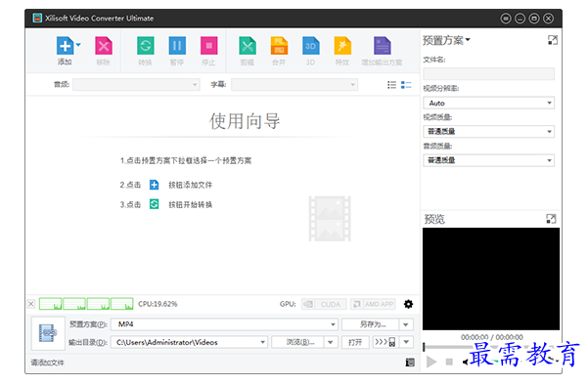Click the Browse (浏览(B)...) button

(297, 342)
